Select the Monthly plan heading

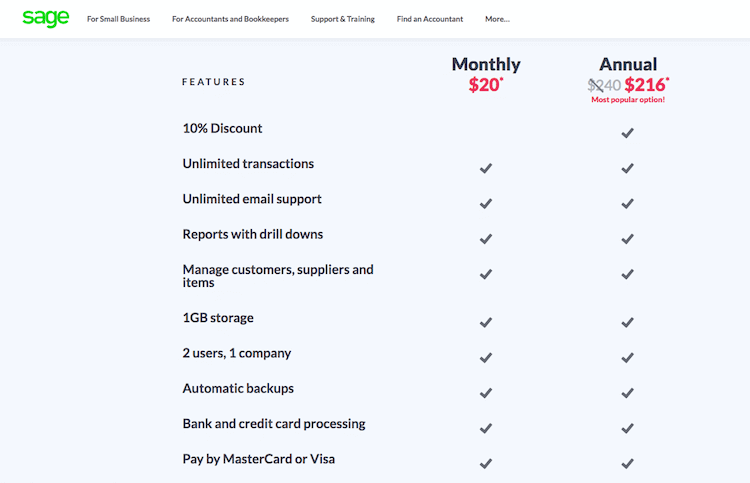pos(486,64)
